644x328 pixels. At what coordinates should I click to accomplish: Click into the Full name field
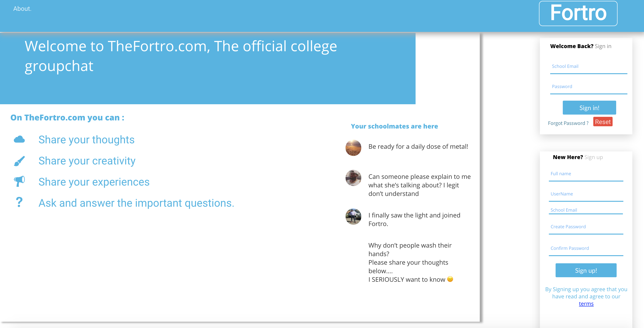(x=586, y=174)
